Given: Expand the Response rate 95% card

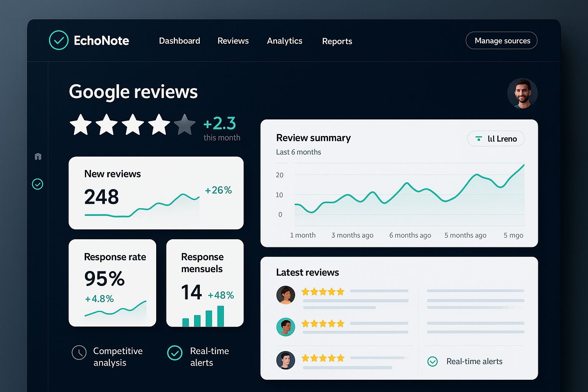Looking at the screenshot, I should coord(112,283).
